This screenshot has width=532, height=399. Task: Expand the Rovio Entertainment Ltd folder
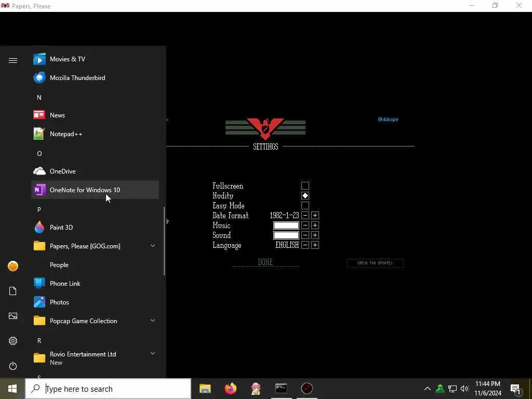(95, 358)
